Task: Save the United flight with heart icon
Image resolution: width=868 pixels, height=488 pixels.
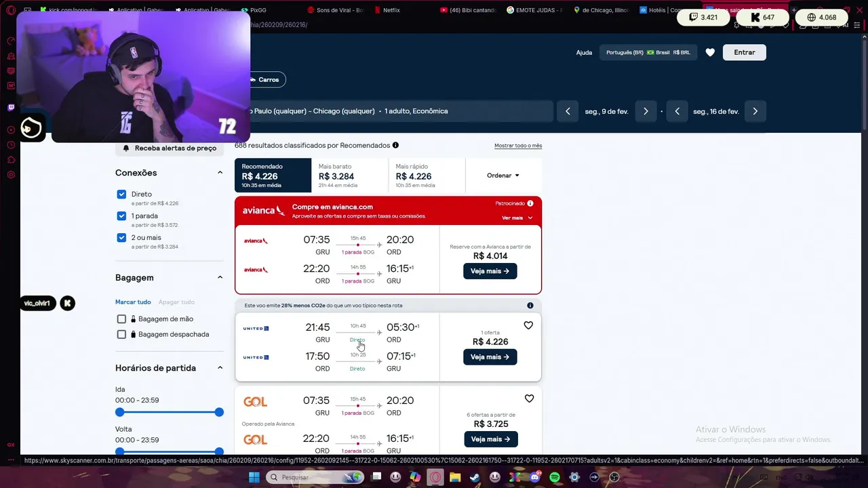Action: click(528, 325)
